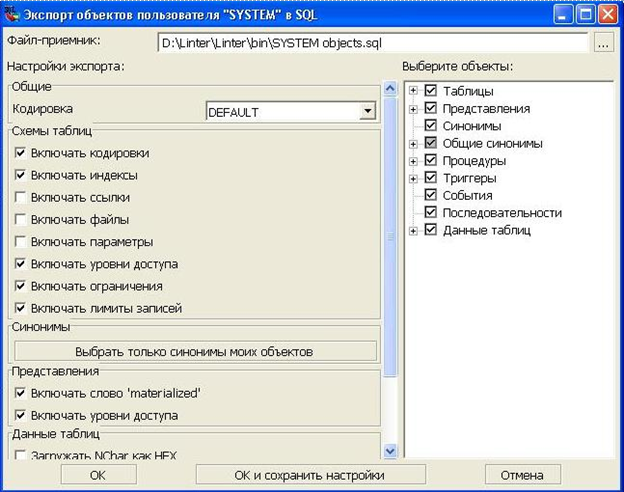Image resolution: width=624 pixels, height=492 pixels.
Task: Select the Представления tree label
Action: click(x=486, y=109)
